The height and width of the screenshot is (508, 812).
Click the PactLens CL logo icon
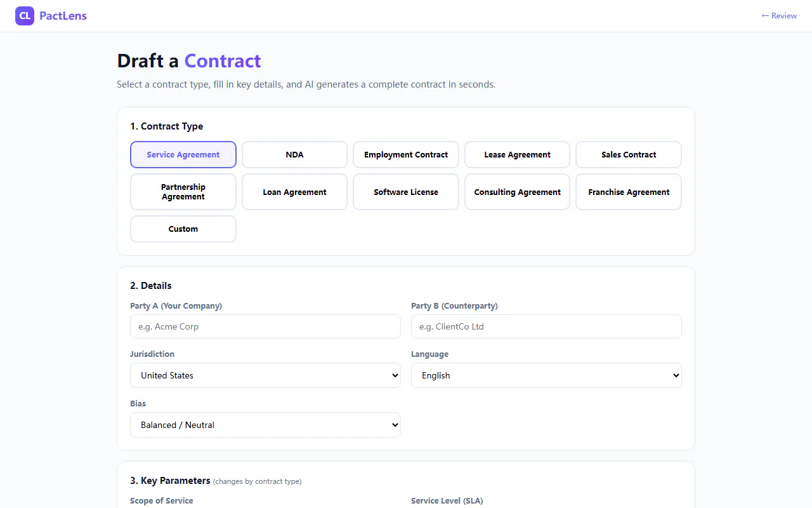click(25, 16)
